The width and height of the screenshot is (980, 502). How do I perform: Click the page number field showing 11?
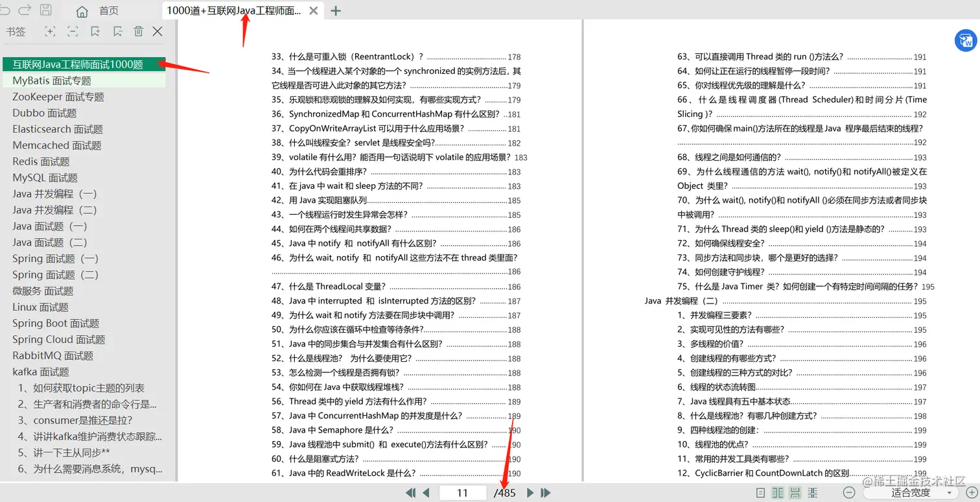tap(462, 493)
